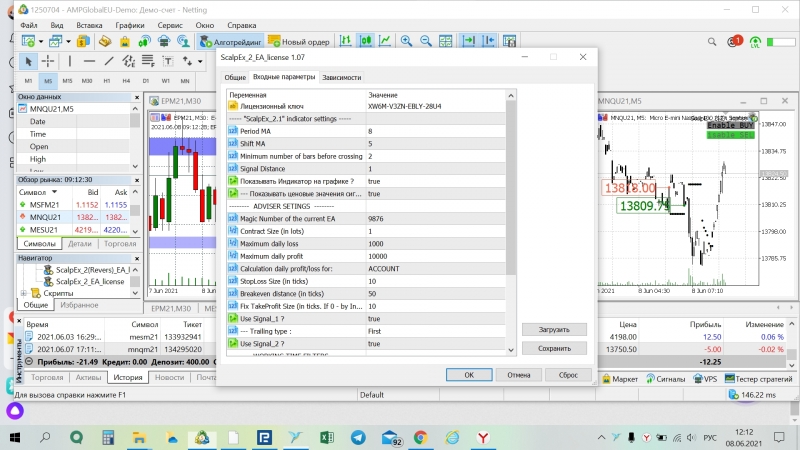This screenshot has width=800, height=450.
Task: Select the horizontal line drawing tool
Action: 89,62
